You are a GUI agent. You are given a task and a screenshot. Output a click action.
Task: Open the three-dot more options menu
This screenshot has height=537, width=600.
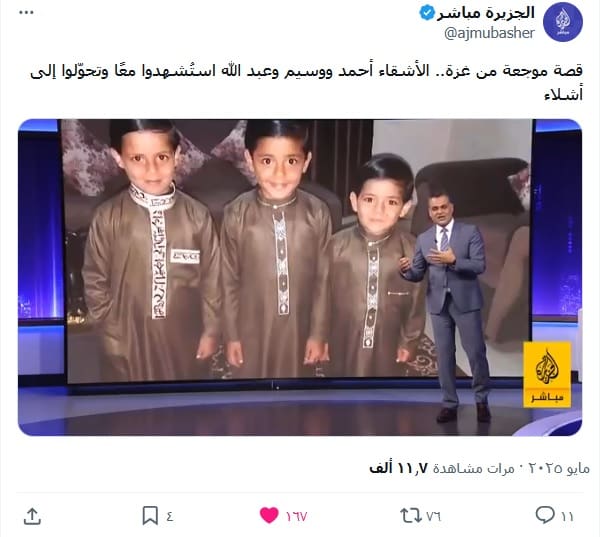click(x=26, y=13)
